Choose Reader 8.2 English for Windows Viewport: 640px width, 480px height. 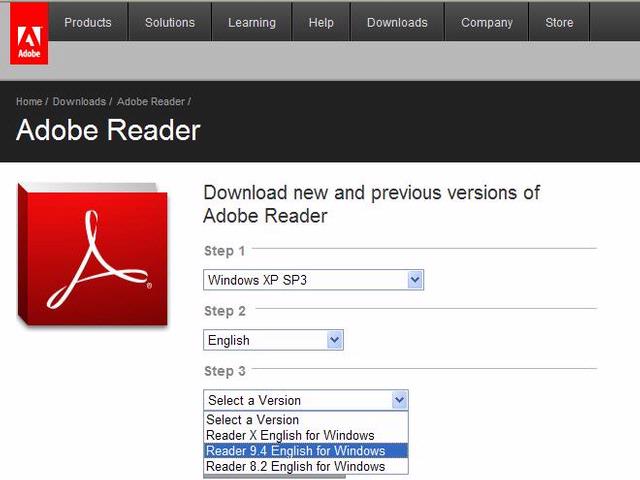(x=306, y=466)
